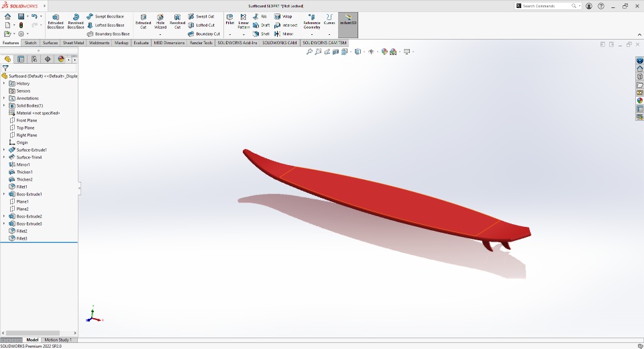The width and height of the screenshot is (644, 349).
Task: Select the Mirror tool in ribbon
Action: coord(283,34)
